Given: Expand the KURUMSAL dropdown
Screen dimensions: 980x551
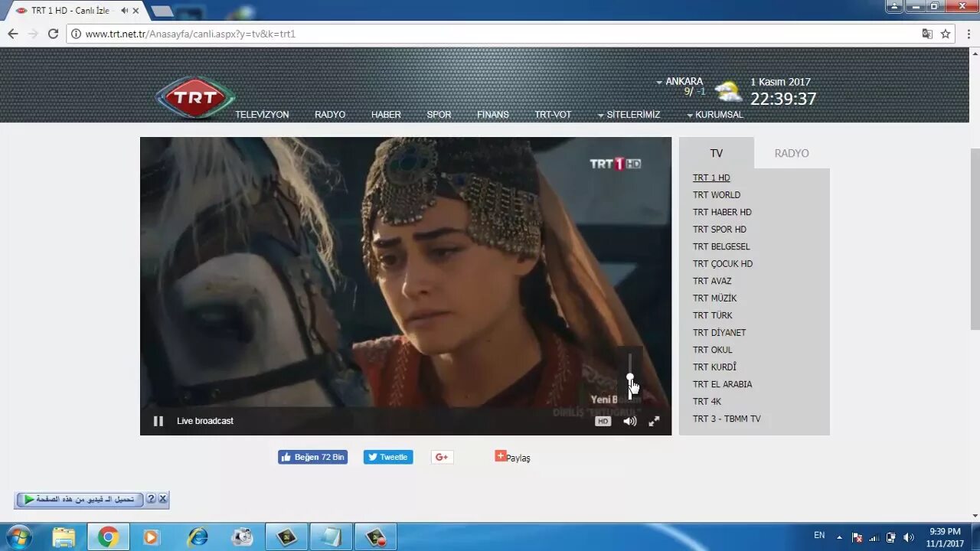Looking at the screenshot, I should coord(715,115).
